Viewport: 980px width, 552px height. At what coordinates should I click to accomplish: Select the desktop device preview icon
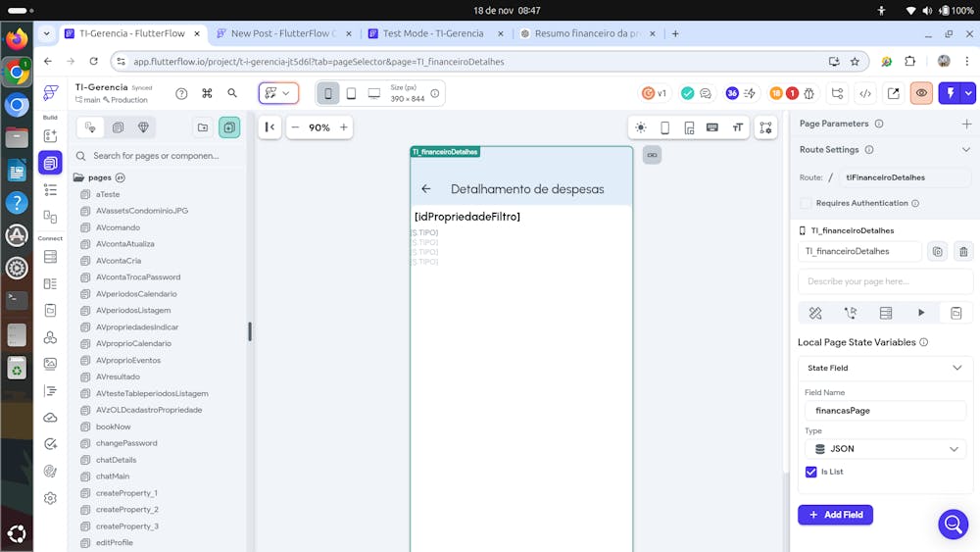coord(373,94)
